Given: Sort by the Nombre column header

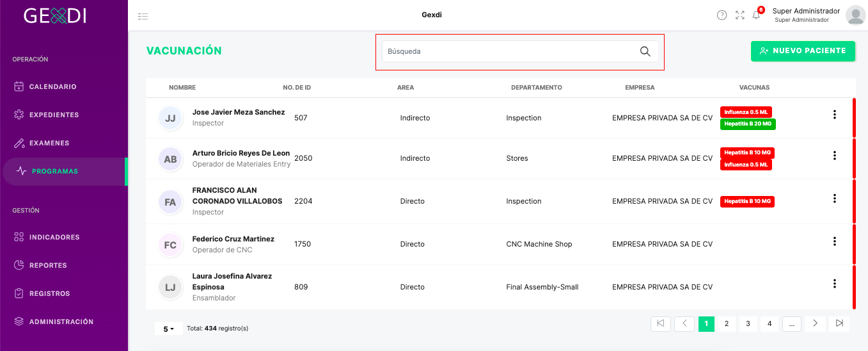Looking at the screenshot, I should tap(182, 88).
